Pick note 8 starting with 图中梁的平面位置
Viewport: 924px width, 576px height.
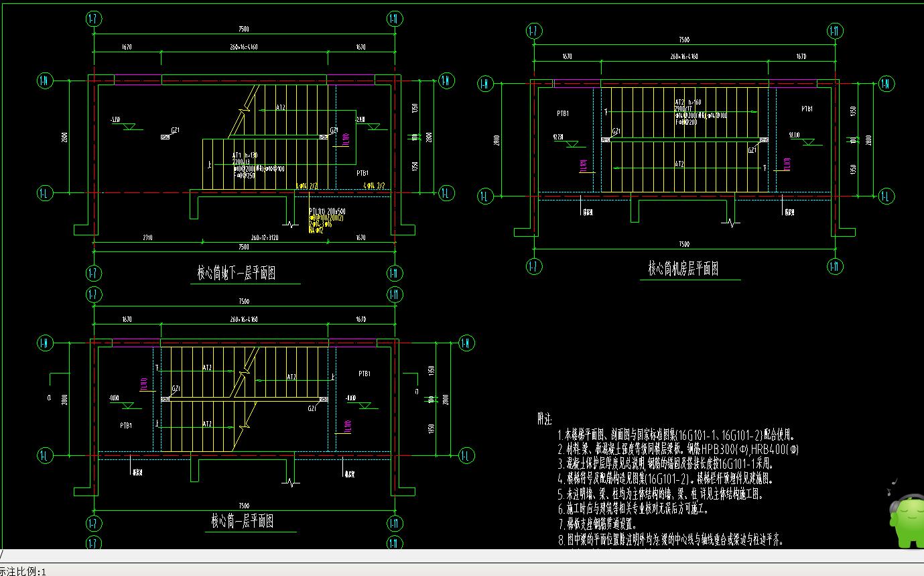click(671, 540)
